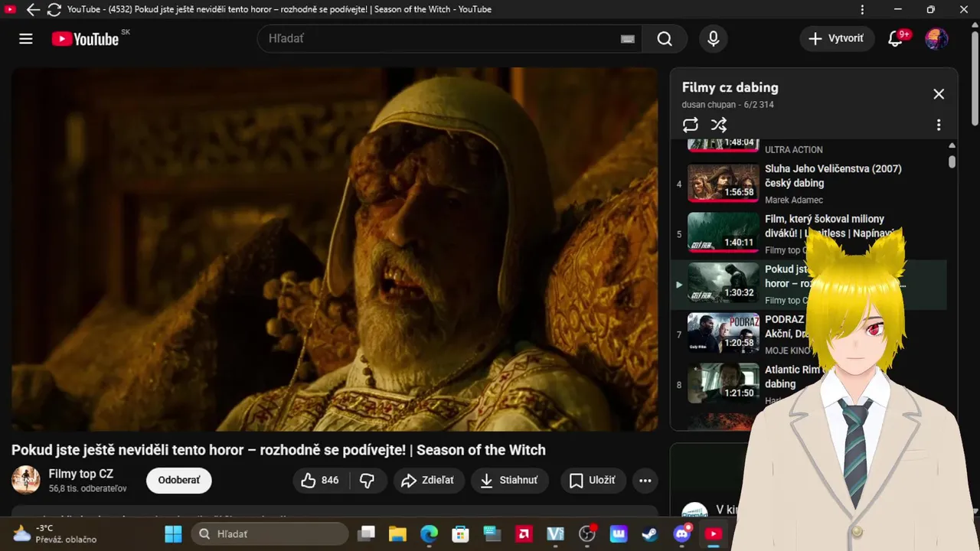The height and width of the screenshot is (551, 980).
Task: Click the page vertical scrollbar
Action: click(975, 77)
